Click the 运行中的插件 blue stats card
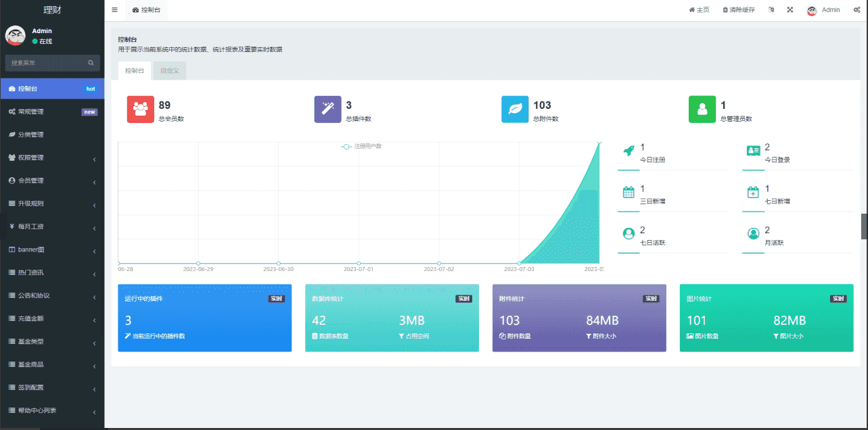 pyautogui.click(x=205, y=318)
